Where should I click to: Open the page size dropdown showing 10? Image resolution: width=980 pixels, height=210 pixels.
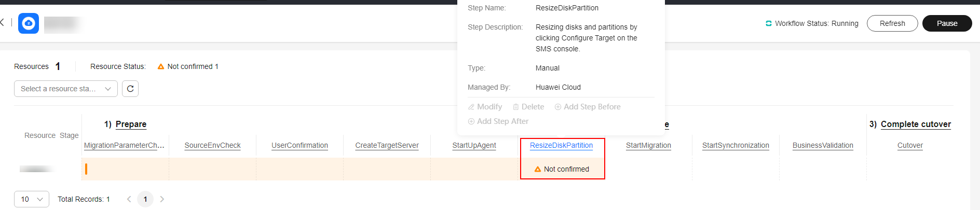tap(32, 199)
